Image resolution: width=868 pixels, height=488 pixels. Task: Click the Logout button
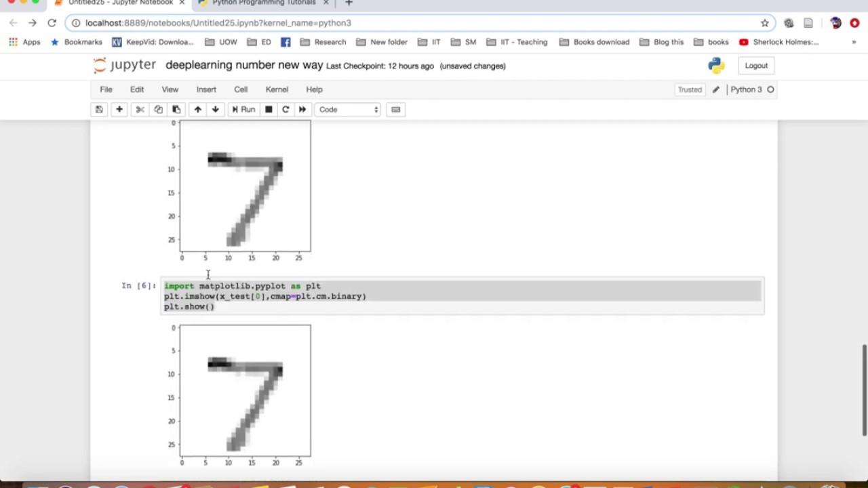click(756, 66)
